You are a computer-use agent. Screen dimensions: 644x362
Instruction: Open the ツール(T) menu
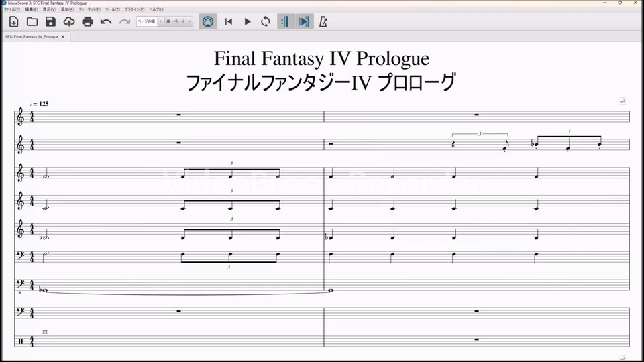pyautogui.click(x=112, y=9)
